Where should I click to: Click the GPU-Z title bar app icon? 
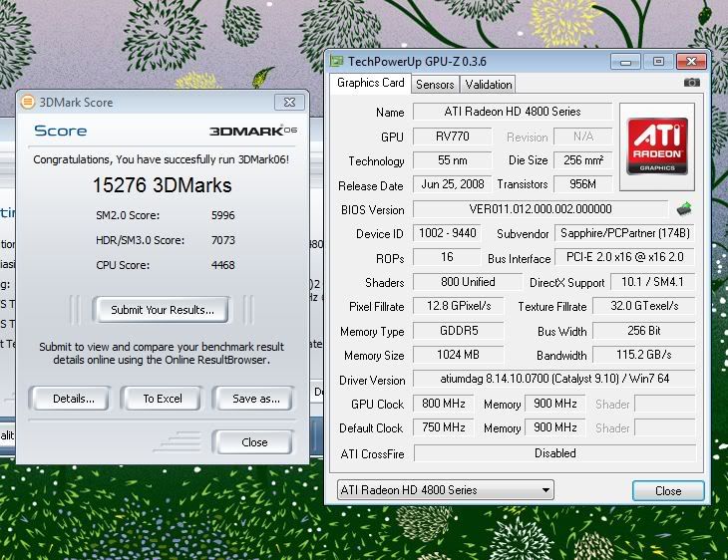(336, 61)
